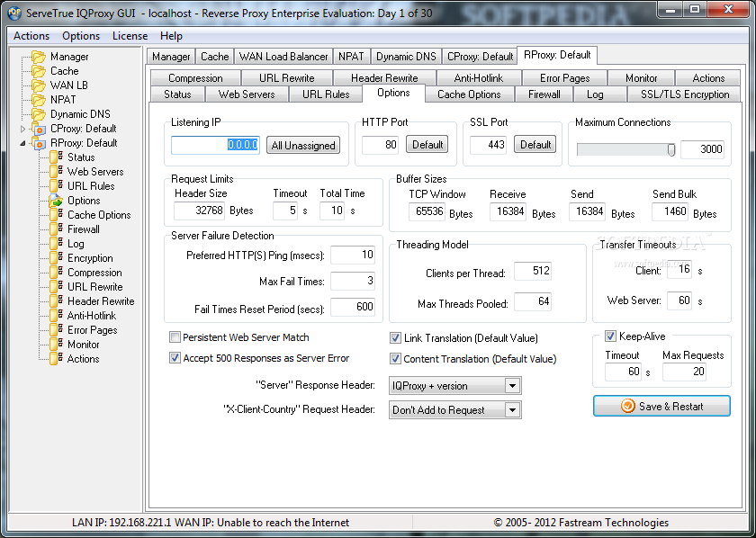The width and height of the screenshot is (756, 538).
Task: Click the IQProxy app icon in title bar
Action: pos(14,13)
